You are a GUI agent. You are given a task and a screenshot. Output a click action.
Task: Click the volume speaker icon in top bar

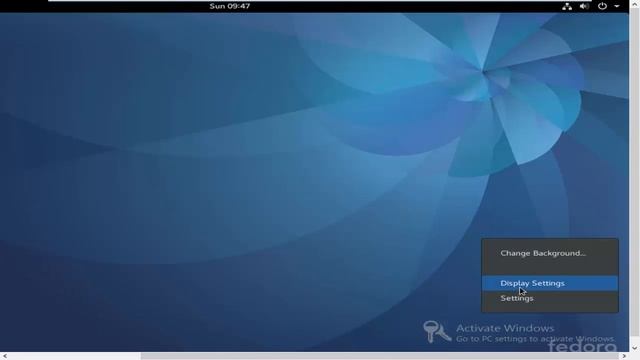[584, 6]
